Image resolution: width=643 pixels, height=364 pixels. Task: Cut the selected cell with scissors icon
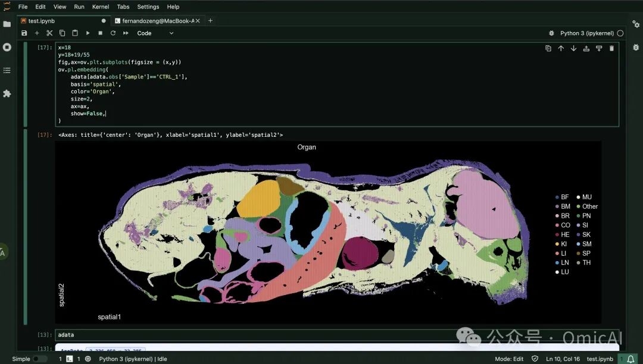click(x=49, y=33)
